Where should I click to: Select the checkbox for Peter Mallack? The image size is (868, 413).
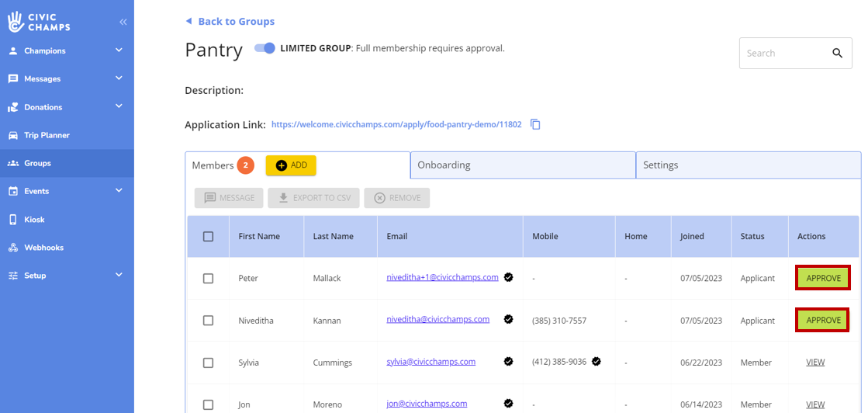[x=208, y=279]
